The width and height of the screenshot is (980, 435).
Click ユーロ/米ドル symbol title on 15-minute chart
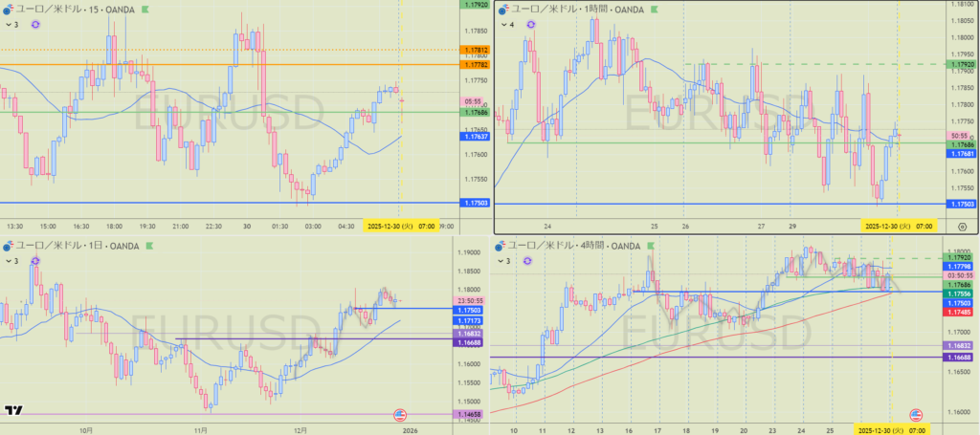tap(48, 8)
